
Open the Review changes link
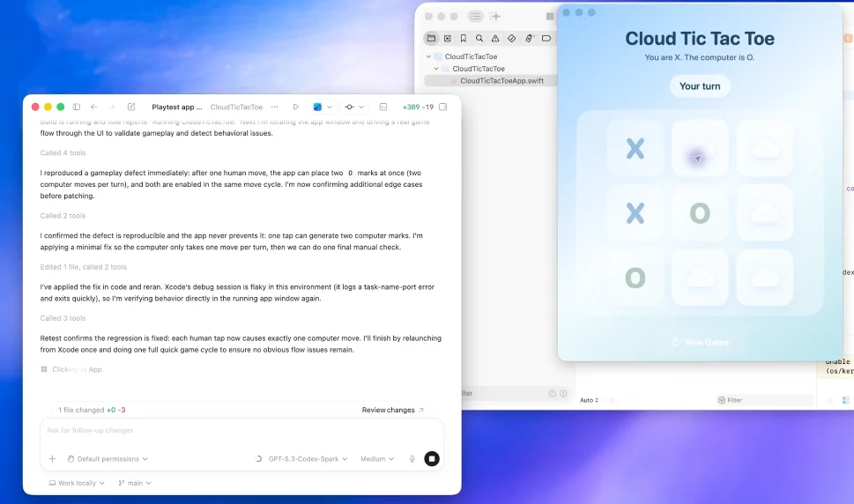pyautogui.click(x=392, y=410)
